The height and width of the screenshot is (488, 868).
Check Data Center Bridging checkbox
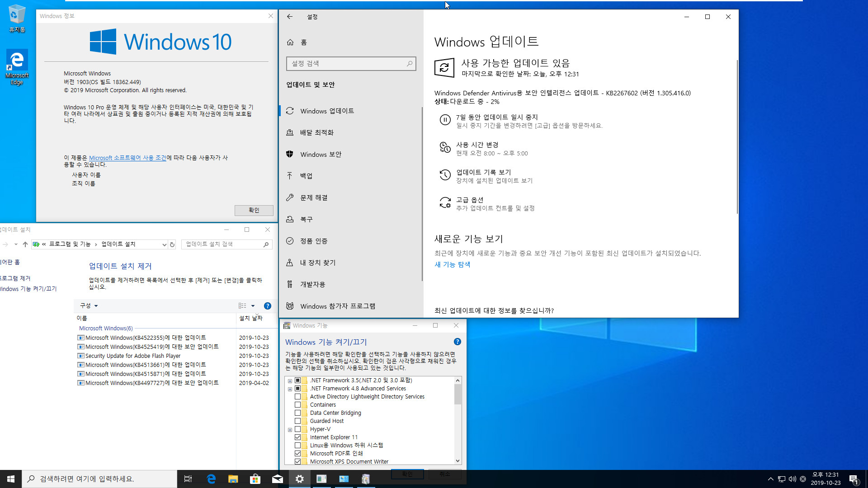tap(297, 413)
